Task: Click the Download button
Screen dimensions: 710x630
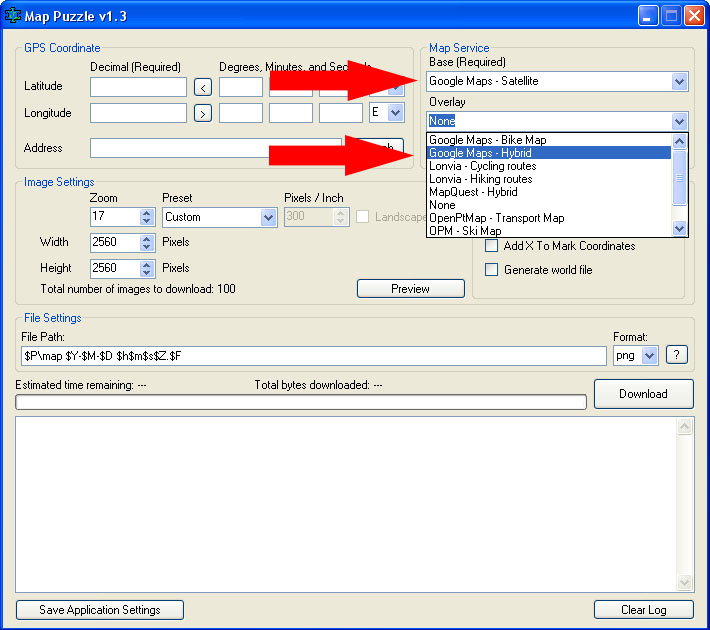Action: [643, 394]
